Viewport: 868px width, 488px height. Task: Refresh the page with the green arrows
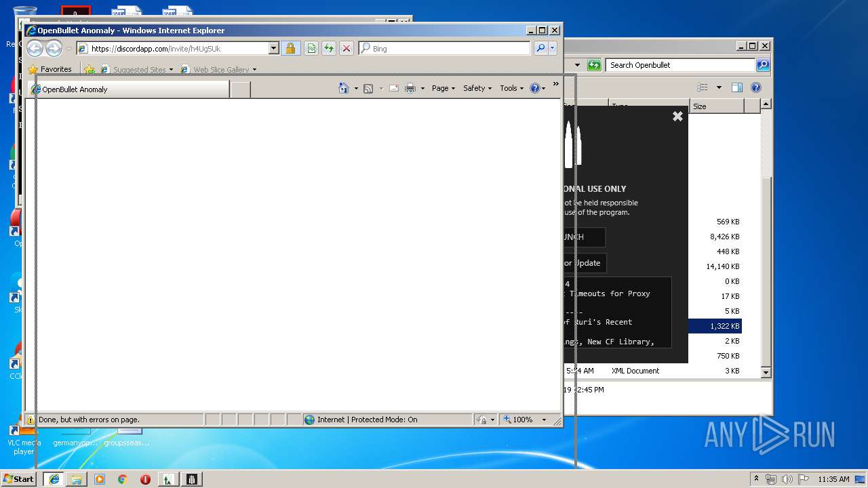click(x=329, y=48)
